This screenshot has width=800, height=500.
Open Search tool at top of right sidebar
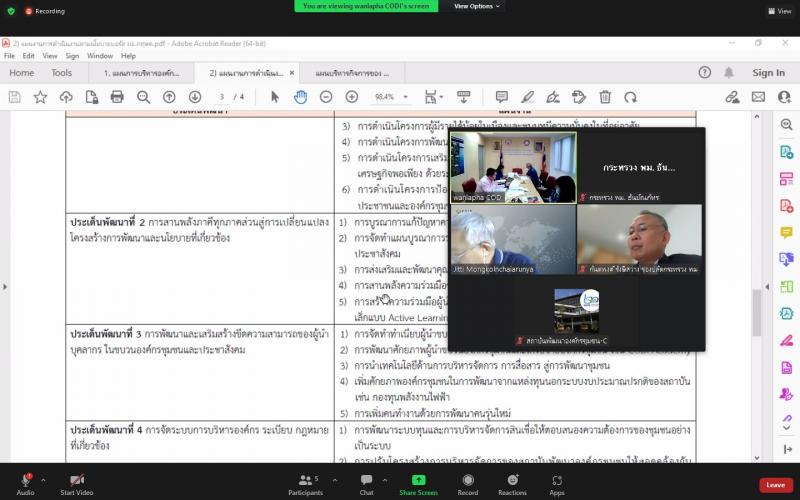click(x=786, y=124)
